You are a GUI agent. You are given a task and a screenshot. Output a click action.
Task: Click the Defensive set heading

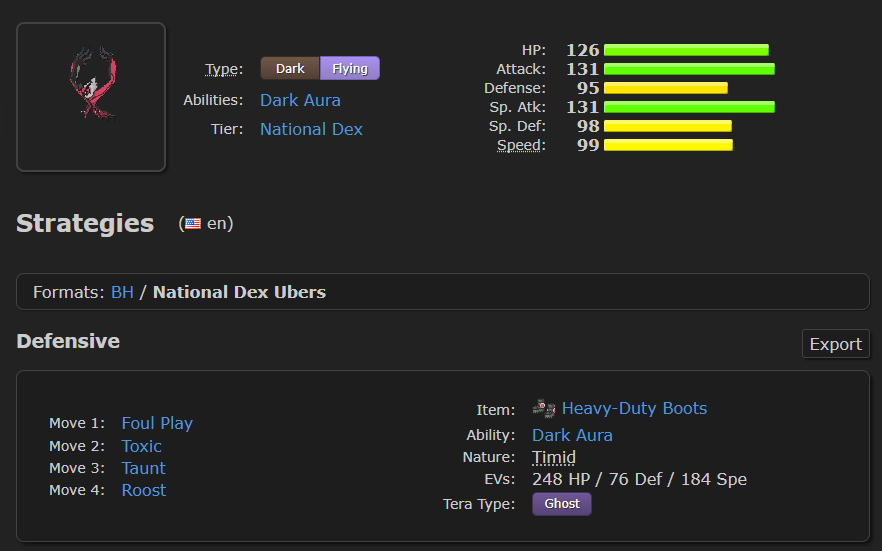68,341
